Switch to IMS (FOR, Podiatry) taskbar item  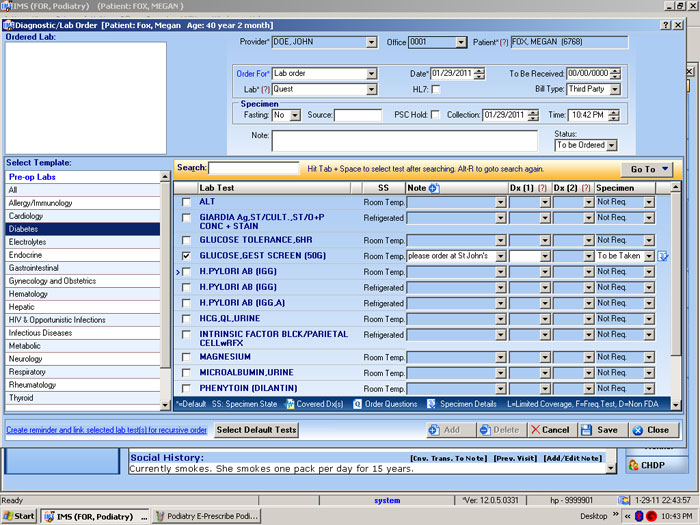tap(95, 517)
